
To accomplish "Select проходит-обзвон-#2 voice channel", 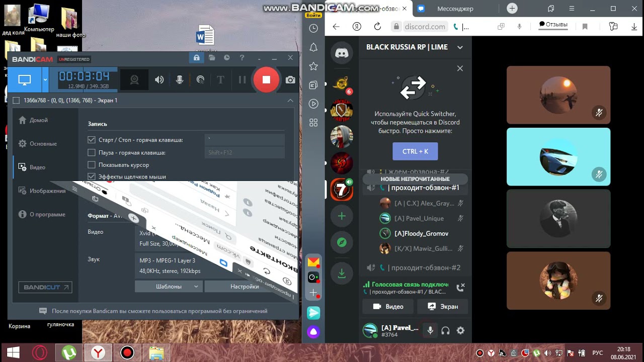I will [415, 267].
